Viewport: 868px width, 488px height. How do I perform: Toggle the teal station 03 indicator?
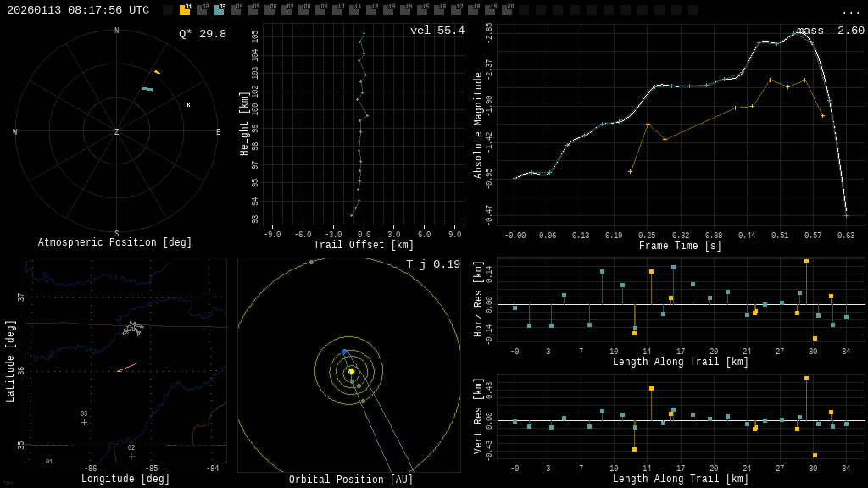click(x=219, y=10)
